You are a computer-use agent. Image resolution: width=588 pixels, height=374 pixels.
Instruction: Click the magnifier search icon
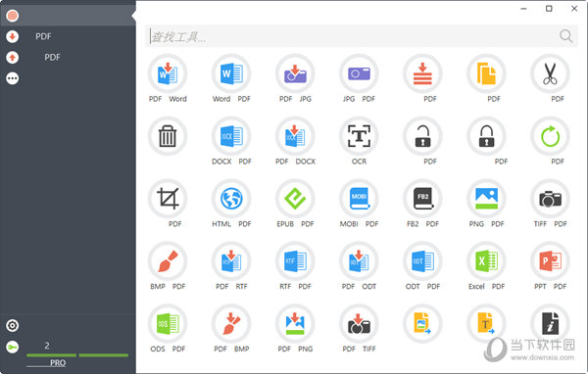565,36
